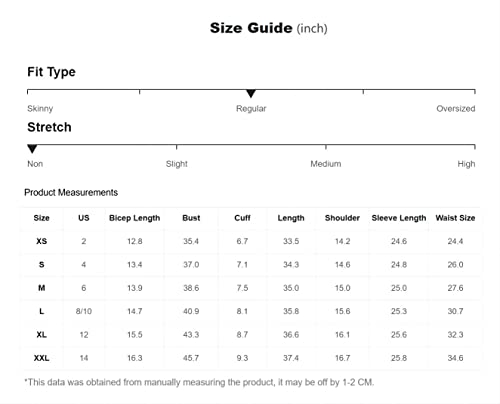
Task: Select the XS size row label
Action: tap(42, 241)
